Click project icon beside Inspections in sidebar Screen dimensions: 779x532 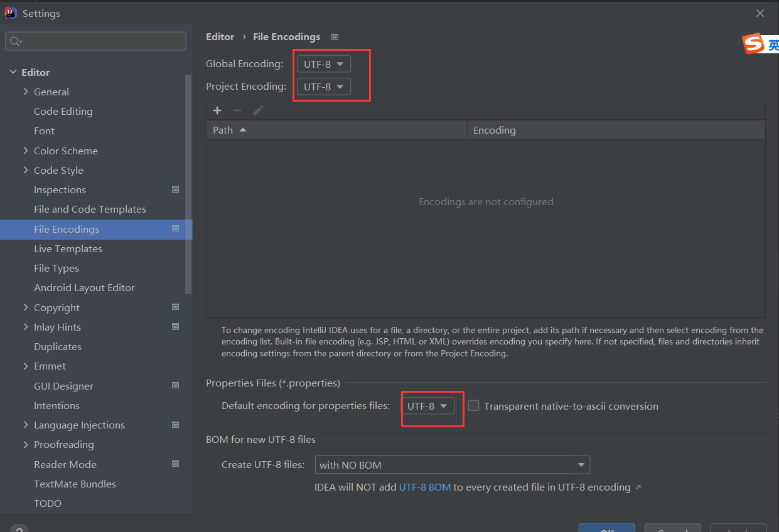[x=176, y=189]
